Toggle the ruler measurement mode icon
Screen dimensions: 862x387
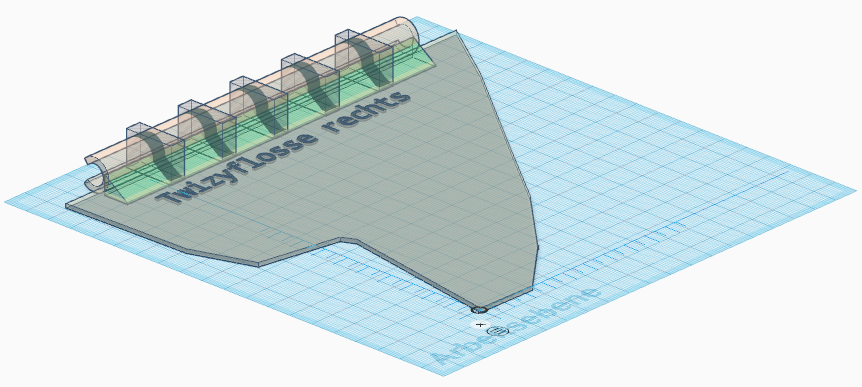tap(498, 330)
